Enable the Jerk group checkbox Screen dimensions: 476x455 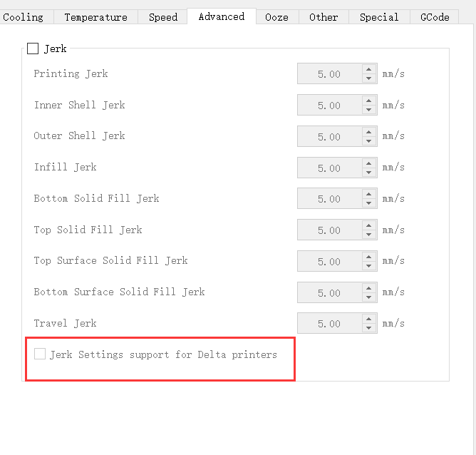33,48
